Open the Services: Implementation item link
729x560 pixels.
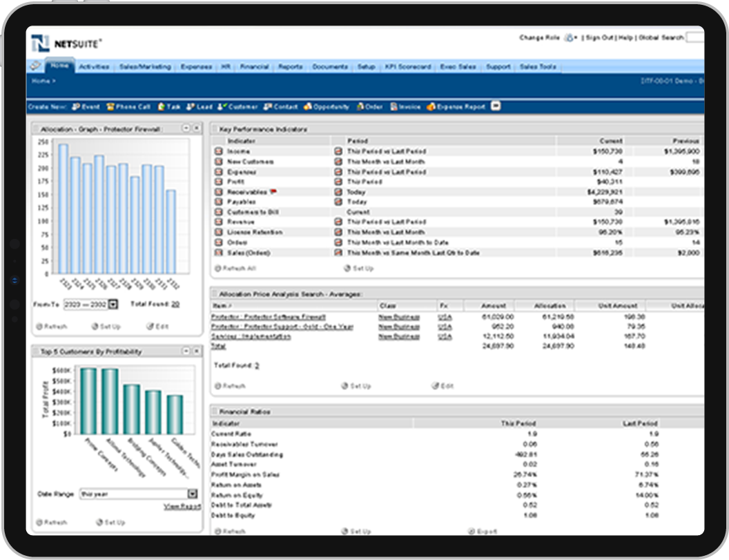pyautogui.click(x=251, y=336)
